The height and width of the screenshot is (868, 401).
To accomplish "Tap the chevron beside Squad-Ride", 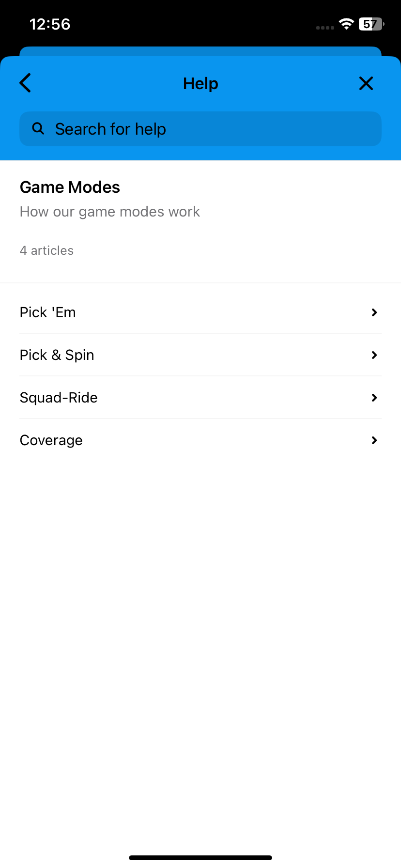I will [374, 398].
